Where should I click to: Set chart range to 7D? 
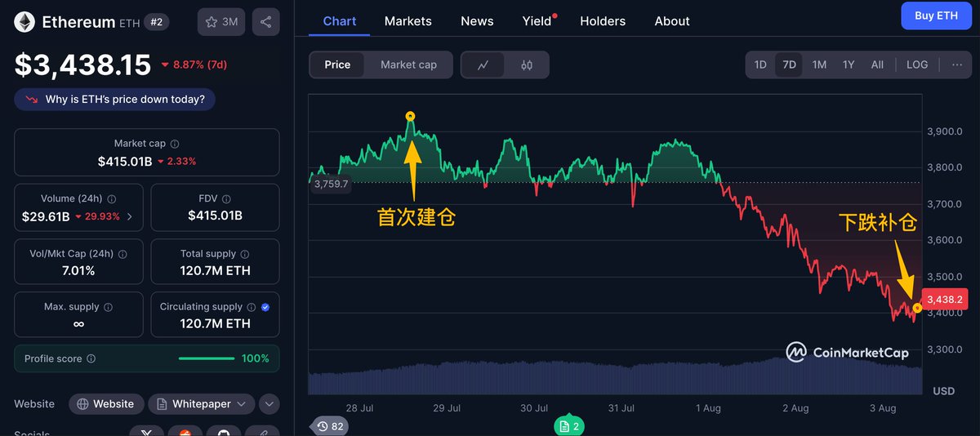pos(789,65)
